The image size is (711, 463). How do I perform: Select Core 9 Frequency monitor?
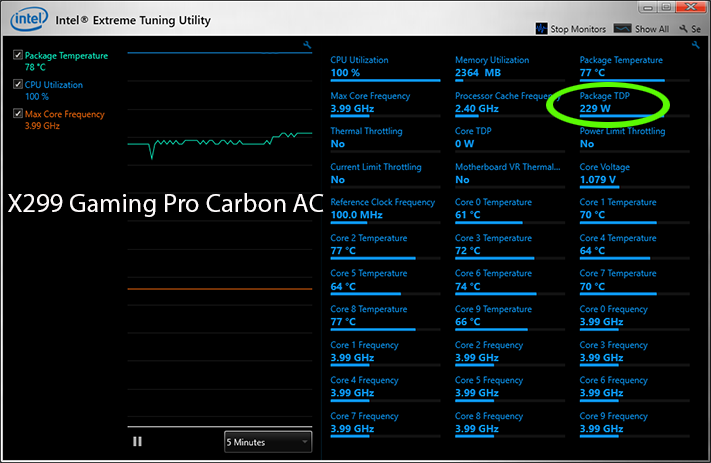[x=634, y=423]
